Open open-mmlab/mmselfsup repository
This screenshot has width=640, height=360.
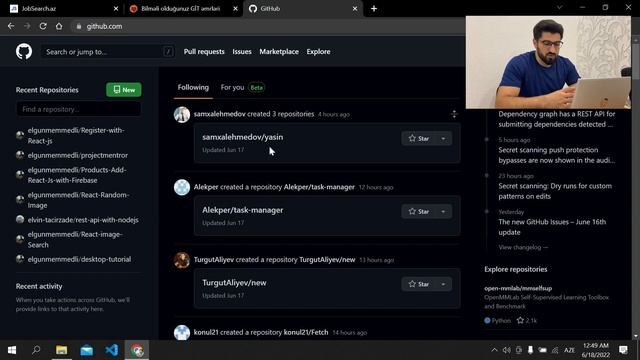click(x=518, y=288)
